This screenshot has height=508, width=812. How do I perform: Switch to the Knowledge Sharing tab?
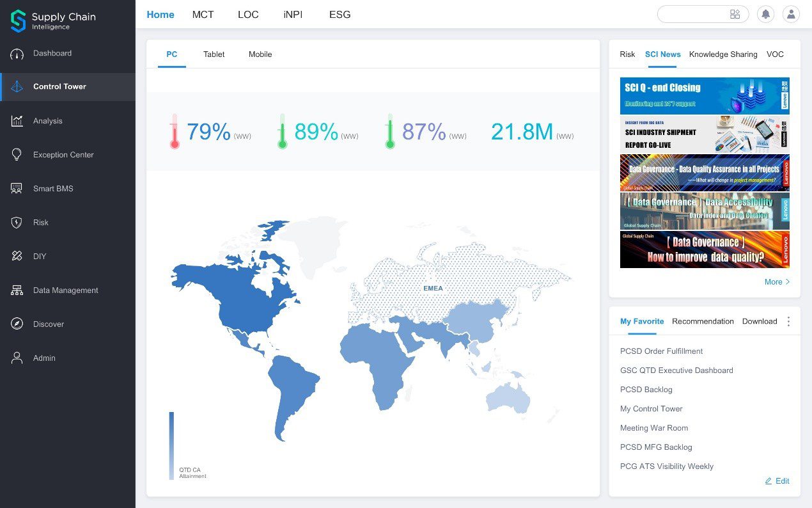click(x=722, y=54)
